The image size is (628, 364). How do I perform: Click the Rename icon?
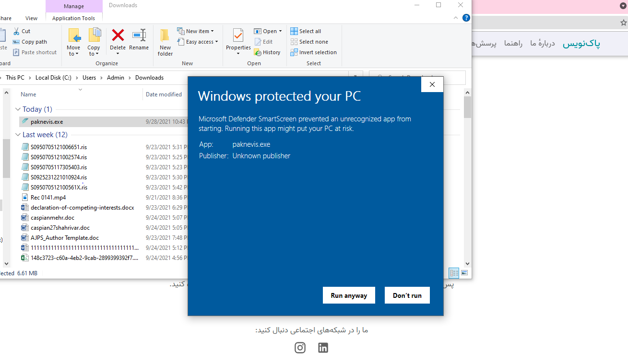click(139, 35)
